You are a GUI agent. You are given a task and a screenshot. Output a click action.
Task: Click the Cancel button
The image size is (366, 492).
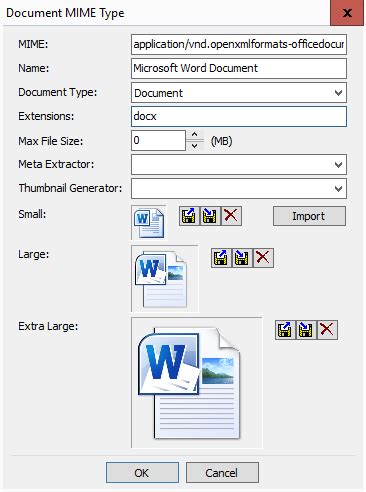[x=222, y=473]
